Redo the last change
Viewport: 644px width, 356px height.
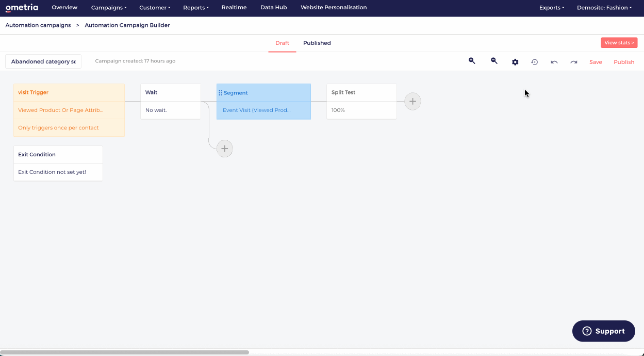click(574, 62)
